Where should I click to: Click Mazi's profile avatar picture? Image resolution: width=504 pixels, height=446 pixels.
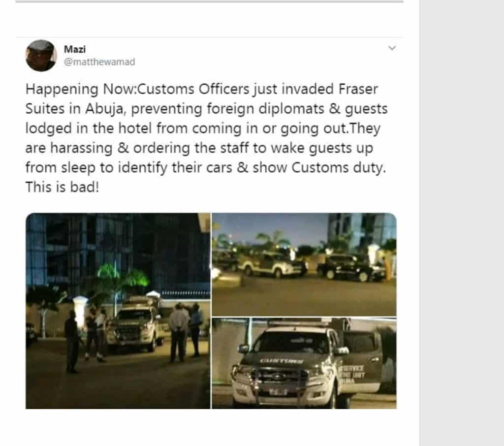pos(41,55)
